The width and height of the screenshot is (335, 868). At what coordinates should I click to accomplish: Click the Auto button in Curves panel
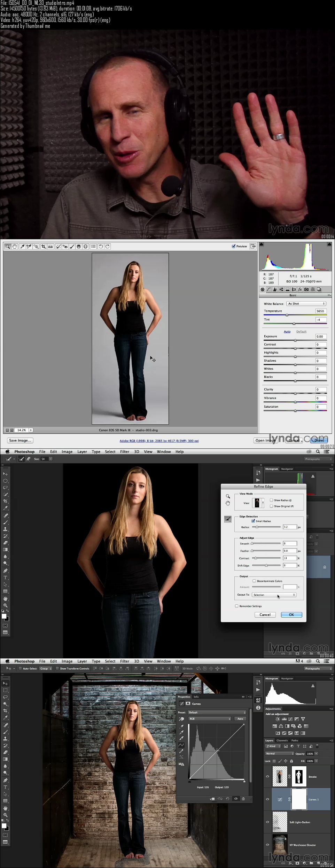[240, 719]
